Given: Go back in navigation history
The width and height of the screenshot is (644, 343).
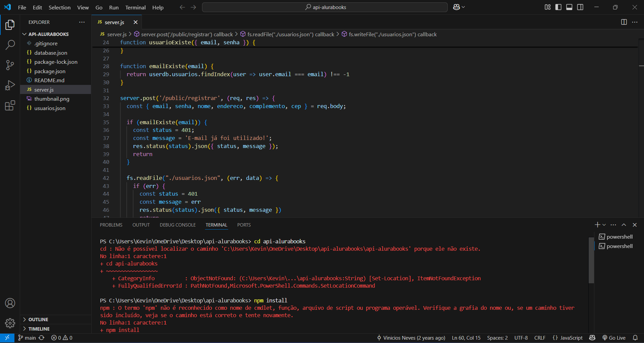Looking at the screenshot, I should [182, 7].
